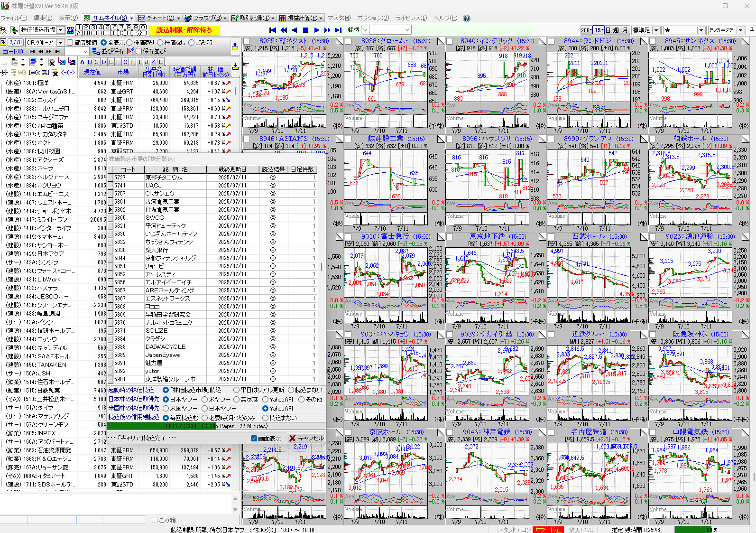Switch to list tab L
The width and height of the screenshot is (756, 533).
click(161, 62)
